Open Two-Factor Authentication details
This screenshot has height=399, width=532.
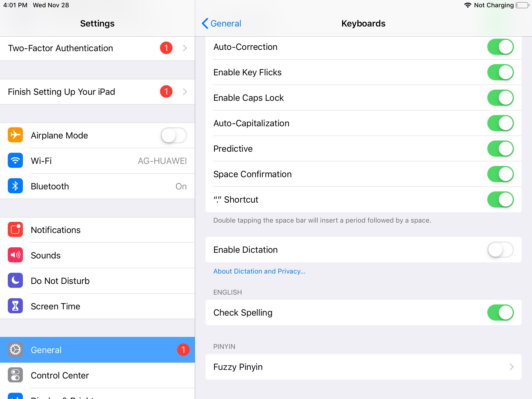pyautogui.click(x=97, y=48)
